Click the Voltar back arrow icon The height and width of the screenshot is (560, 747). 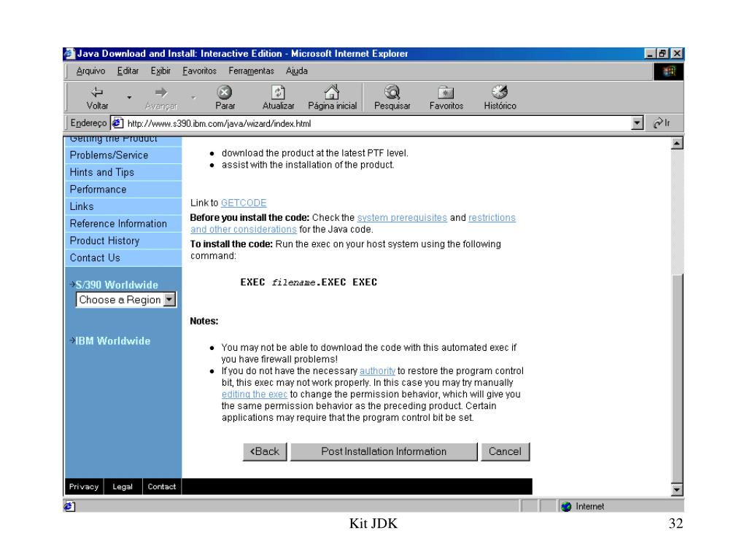click(97, 92)
